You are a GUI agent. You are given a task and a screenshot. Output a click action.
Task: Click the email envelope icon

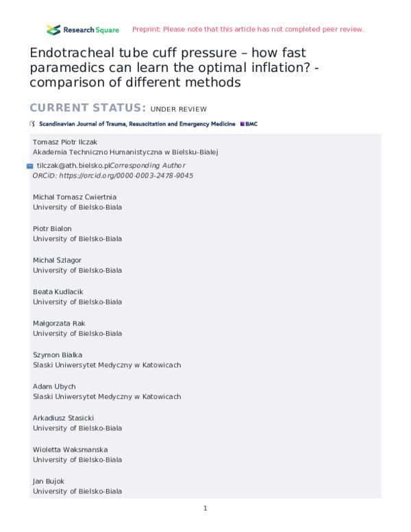click(x=29, y=166)
